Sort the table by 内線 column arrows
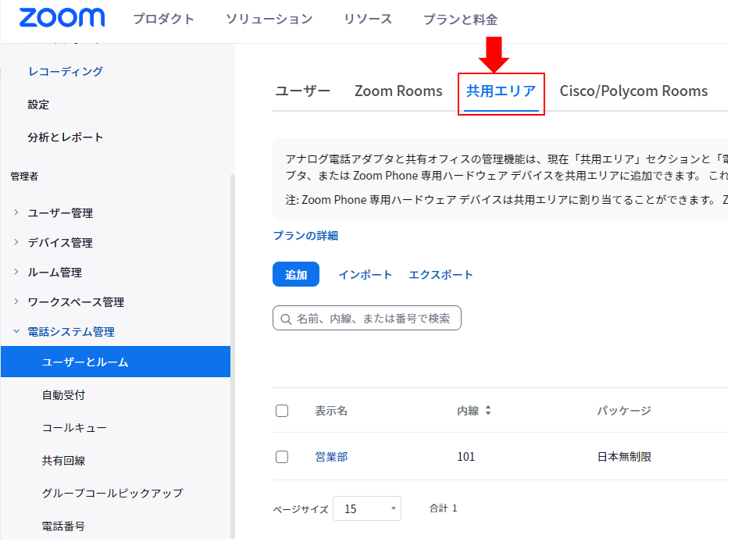756x542 pixels. (488, 410)
